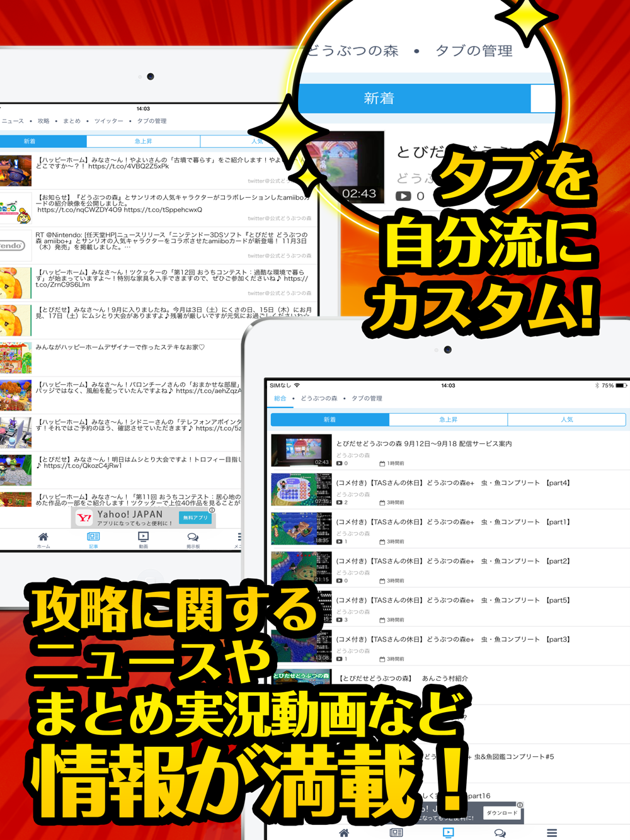The width and height of the screenshot is (630, 840).
Task: Open video 虫・魚コンプリート【part4】
Action: (449, 490)
